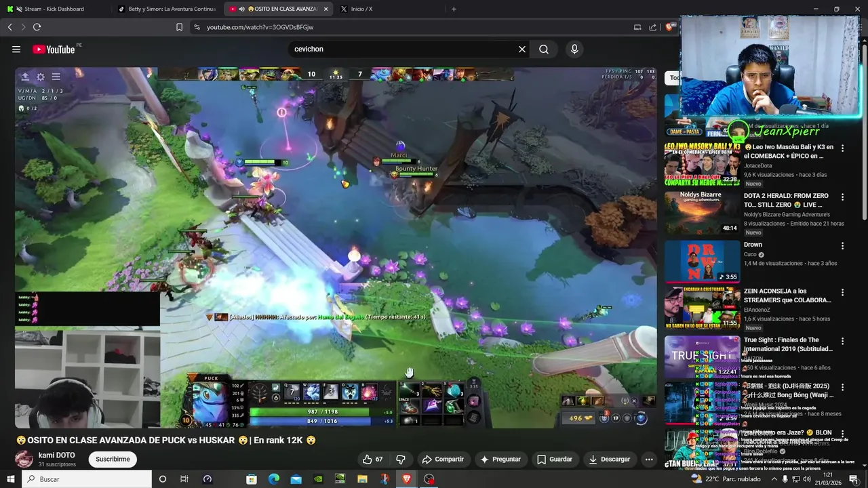Start voice search with the microphone
Image resolution: width=868 pixels, height=488 pixels.
(574, 49)
